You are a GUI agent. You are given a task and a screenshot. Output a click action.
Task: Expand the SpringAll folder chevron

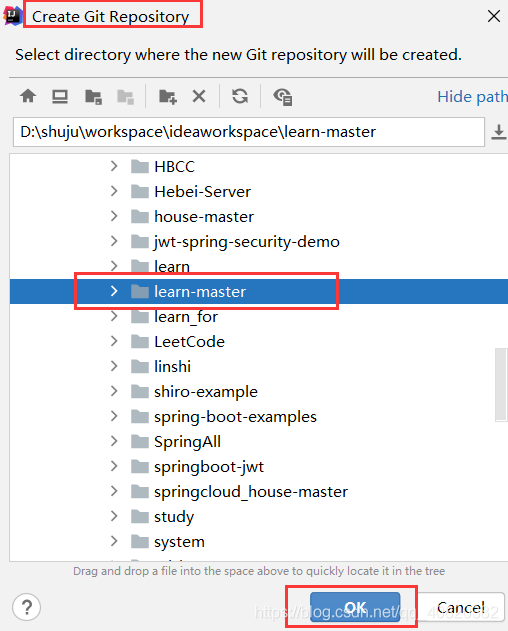114,441
